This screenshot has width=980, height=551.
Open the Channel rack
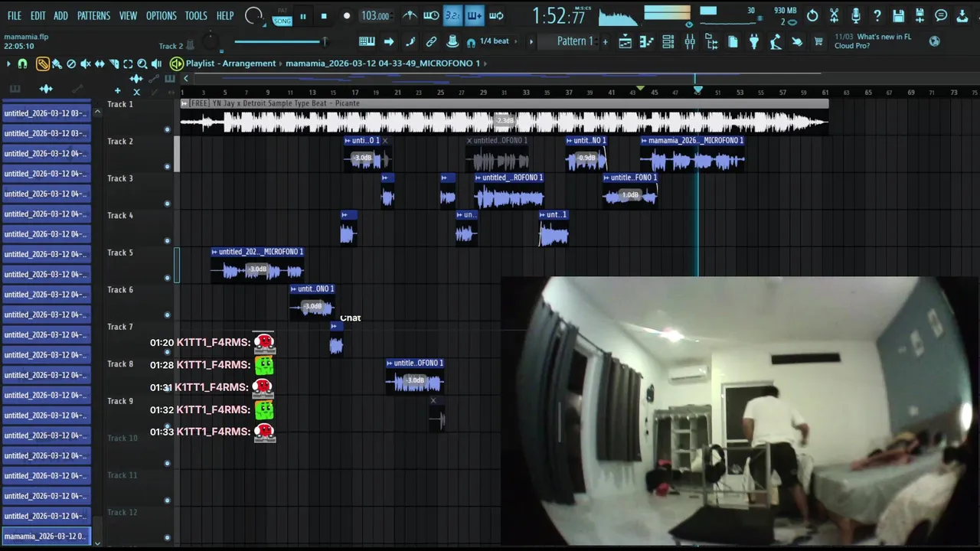668,42
